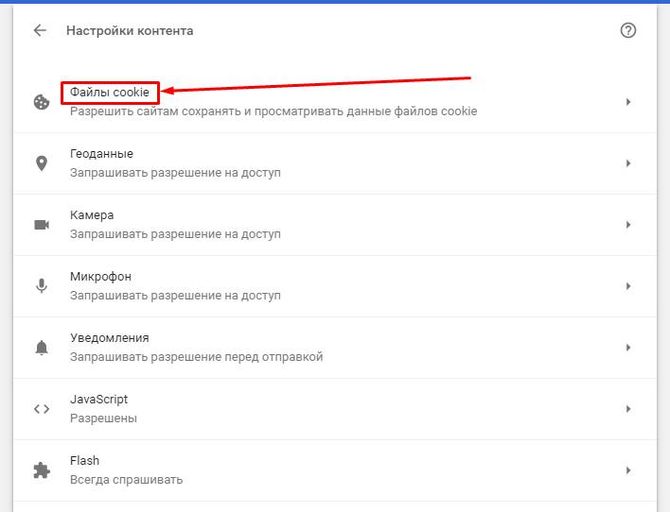Click text 'Разрешить сайтам сохранять и просматривать данные'

click(x=229, y=112)
